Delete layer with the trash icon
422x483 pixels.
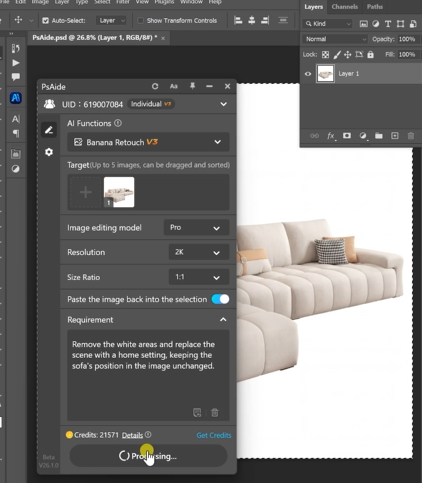(x=411, y=136)
